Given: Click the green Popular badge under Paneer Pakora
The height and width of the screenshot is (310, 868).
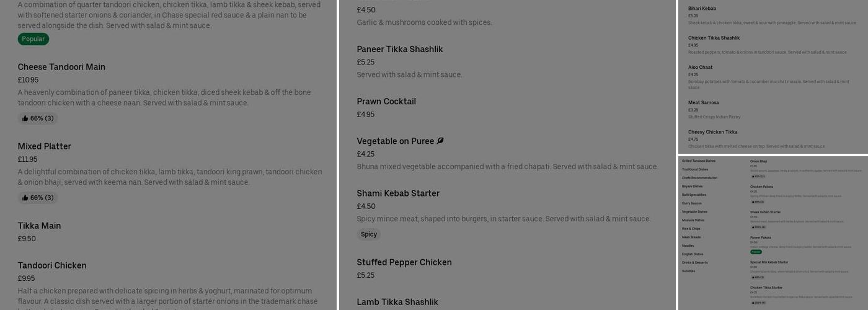Looking at the screenshot, I should (x=756, y=252).
